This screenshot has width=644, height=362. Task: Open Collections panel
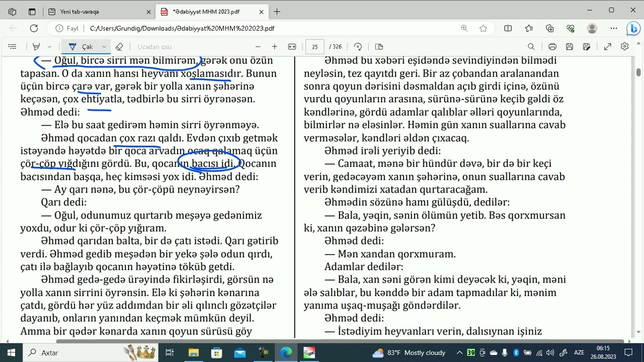(x=549, y=29)
